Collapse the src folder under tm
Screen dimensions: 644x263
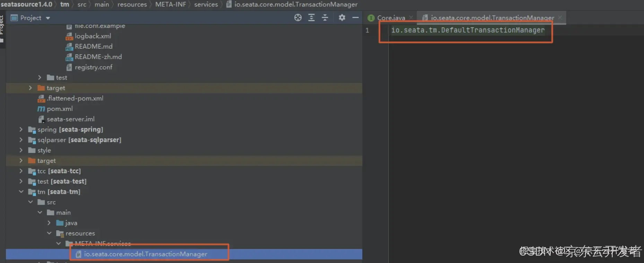tap(30, 202)
